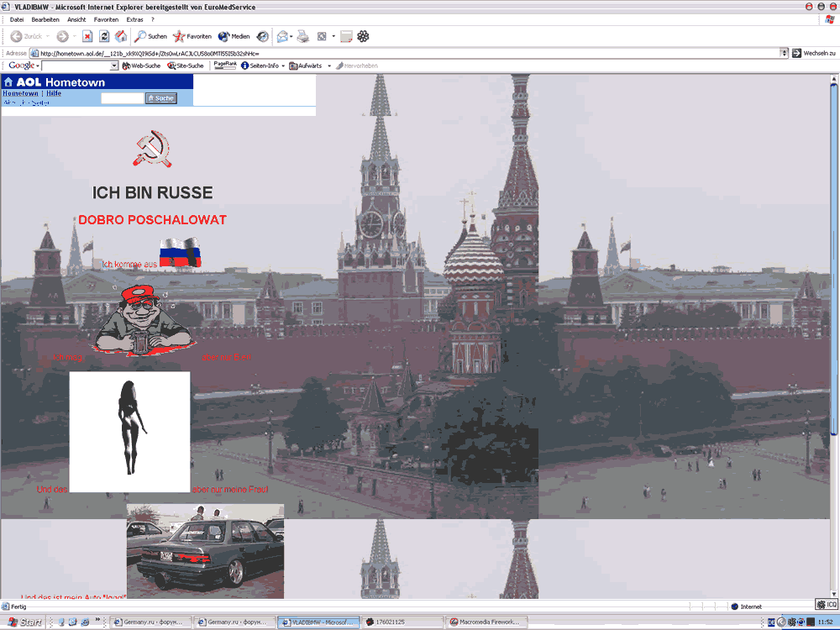The height and width of the screenshot is (630, 840).
Task: Click the browsing history icon
Action: tap(263, 36)
